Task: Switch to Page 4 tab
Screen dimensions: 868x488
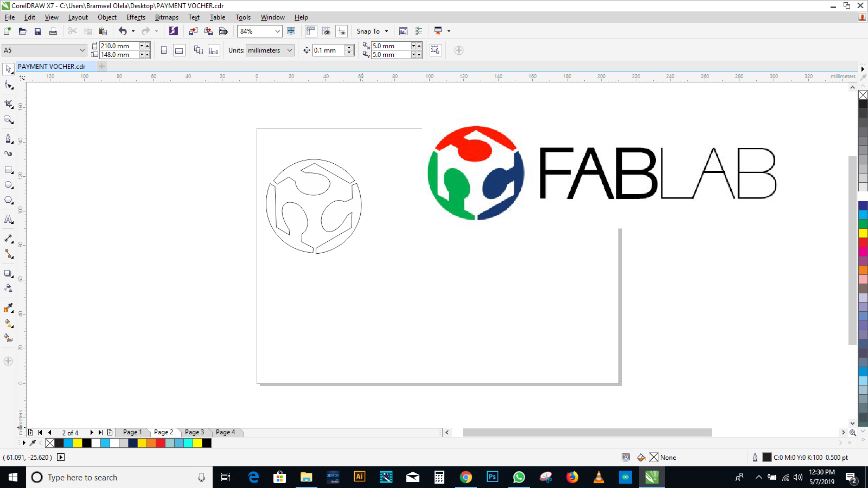Action: coord(225,432)
